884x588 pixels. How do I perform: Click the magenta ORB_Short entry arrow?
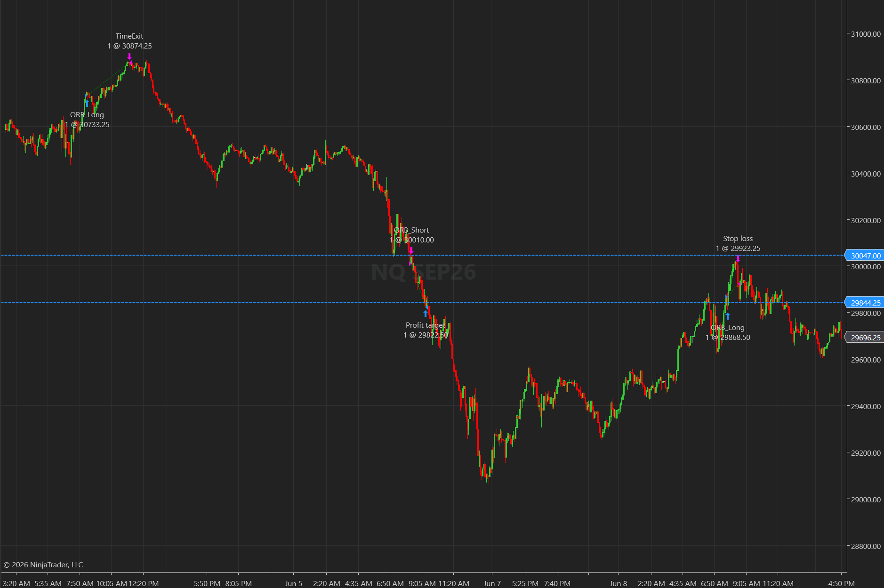coord(411,250)
